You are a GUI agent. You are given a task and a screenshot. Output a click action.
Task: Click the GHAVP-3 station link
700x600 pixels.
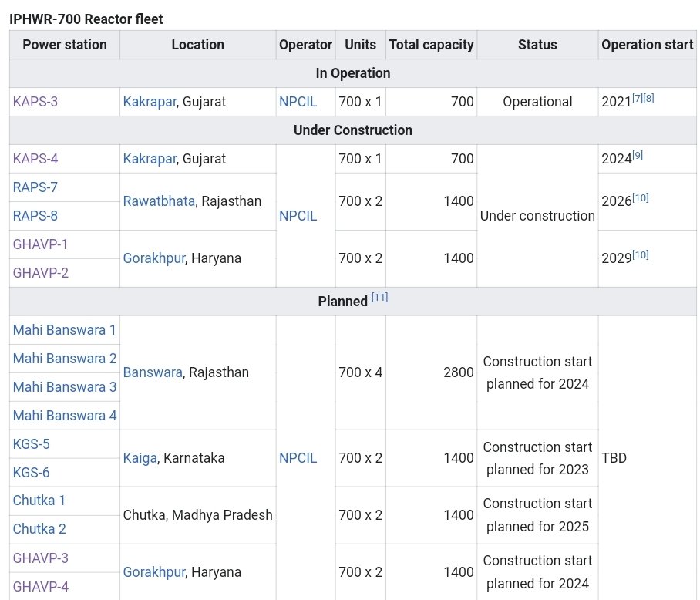[x=41, y=558]
